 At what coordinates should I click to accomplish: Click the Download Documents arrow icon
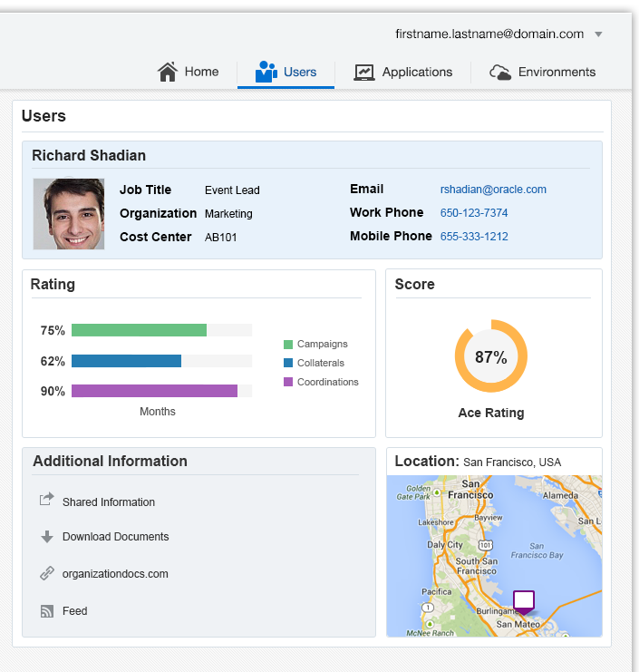[47, 537]
